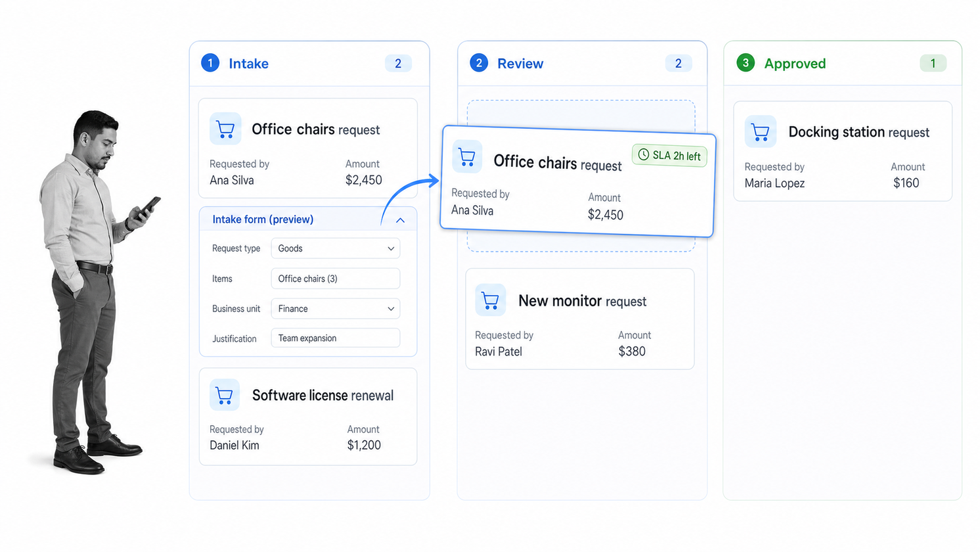Image resolution: width=980 pixels, height=552 pixels.
Task: Open the Office chairs request title in Review
Action: click(557, 163)
